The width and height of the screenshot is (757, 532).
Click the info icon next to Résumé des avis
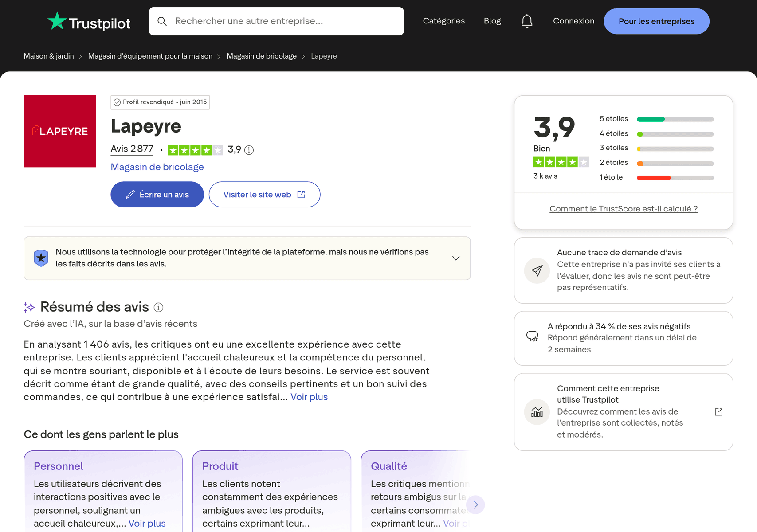point(158,307)
